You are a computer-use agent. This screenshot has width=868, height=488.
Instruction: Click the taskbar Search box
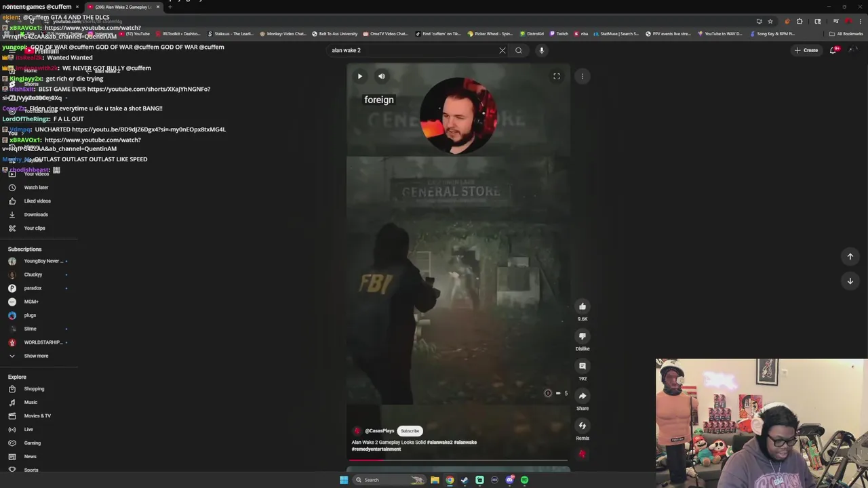pyautogui.click(x=389, y=480)
